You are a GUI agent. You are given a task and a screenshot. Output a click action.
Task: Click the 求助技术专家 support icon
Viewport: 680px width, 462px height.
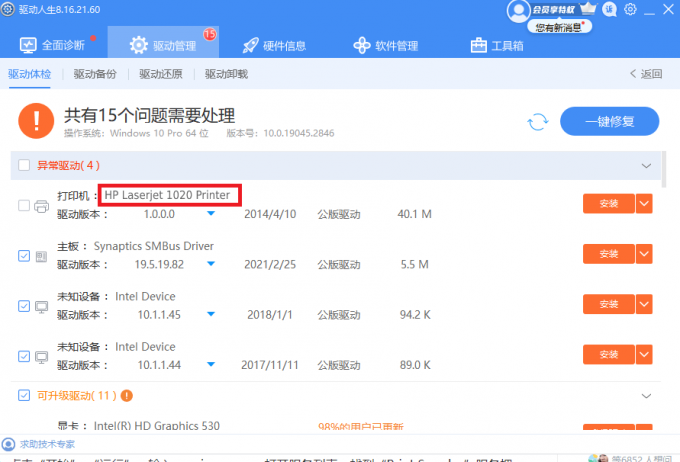pos(9,444)
